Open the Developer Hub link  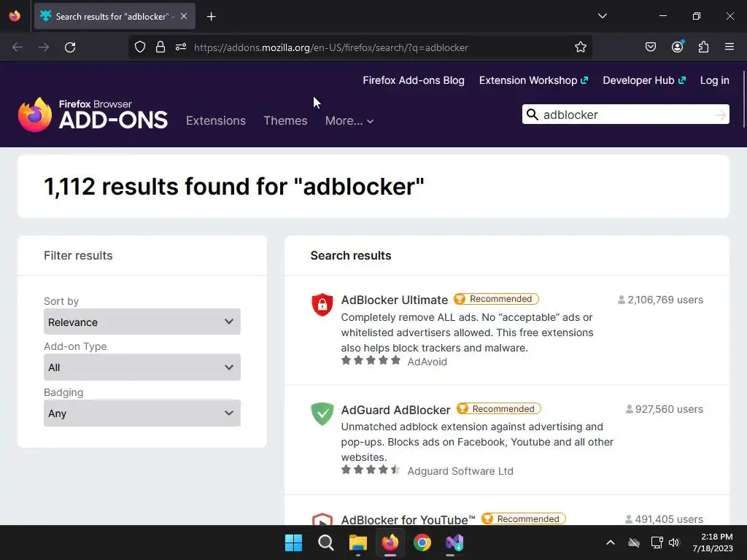point(644,80)
